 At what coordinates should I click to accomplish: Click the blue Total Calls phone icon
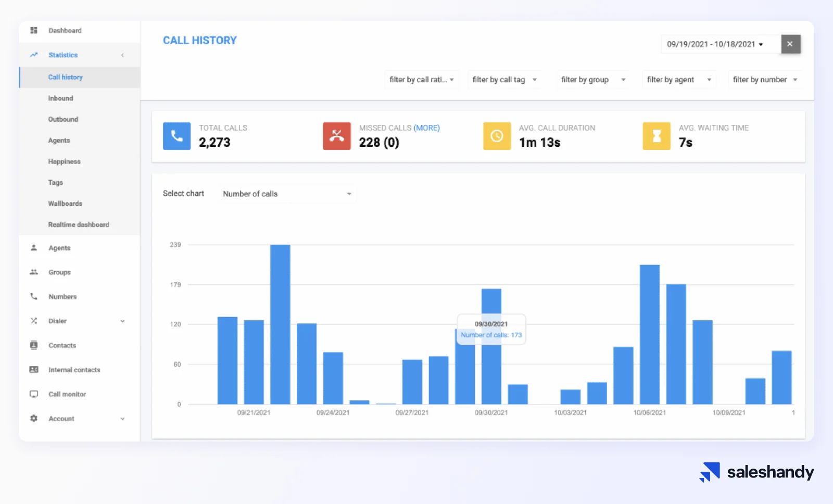(177, 136)
